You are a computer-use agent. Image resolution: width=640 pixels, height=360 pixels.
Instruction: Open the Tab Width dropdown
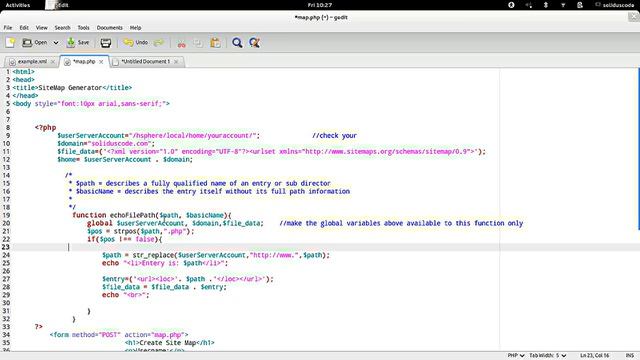point(548,356)
